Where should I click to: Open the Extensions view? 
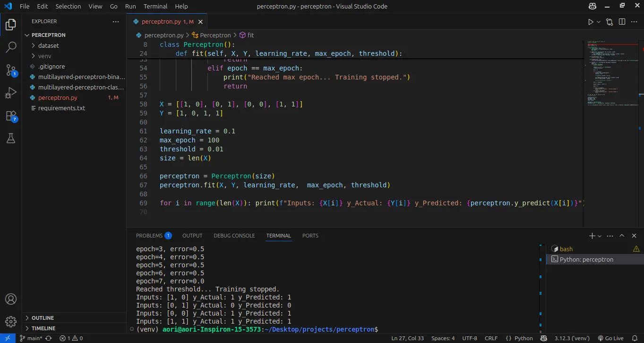pyautogui.click(x=10, y=115)
